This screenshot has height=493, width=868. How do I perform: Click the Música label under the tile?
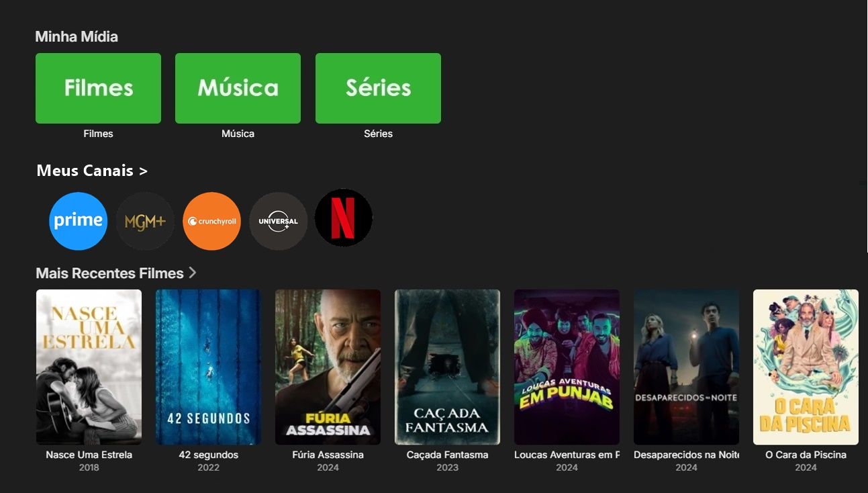(x=238, y=134)
